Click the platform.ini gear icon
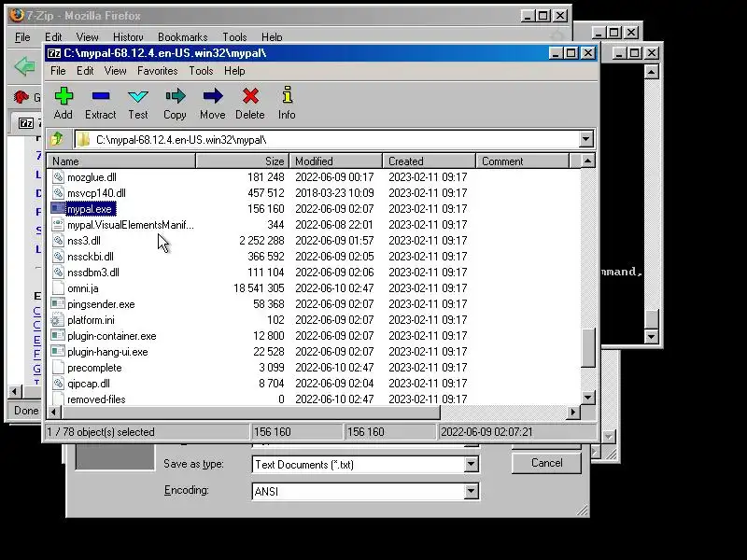747x560 pixels. [58, 320]
